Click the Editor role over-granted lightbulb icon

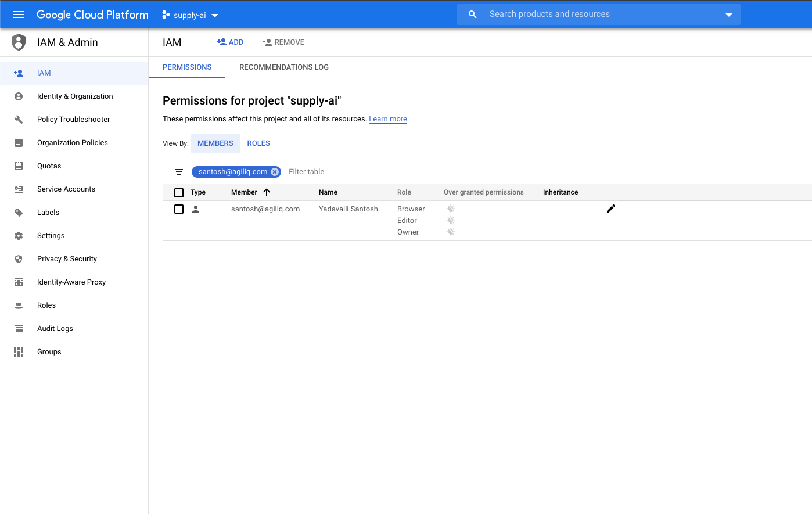(451, 220)
